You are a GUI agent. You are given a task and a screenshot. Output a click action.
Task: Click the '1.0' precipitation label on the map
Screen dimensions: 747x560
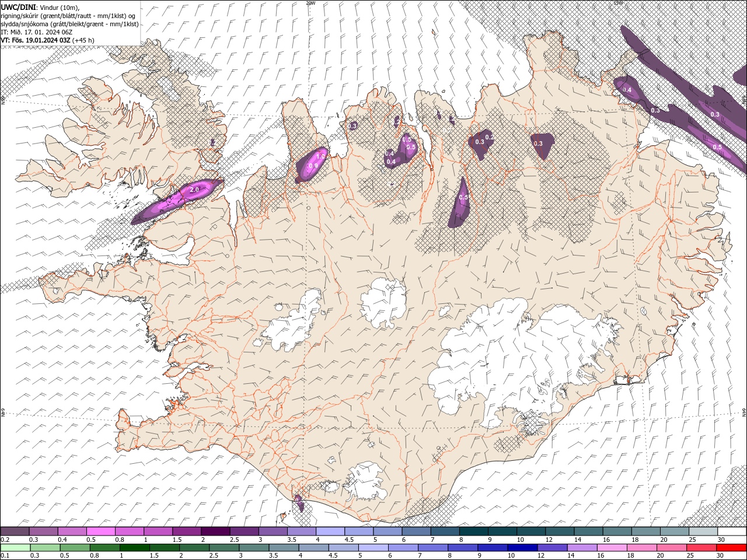point(320,156)
